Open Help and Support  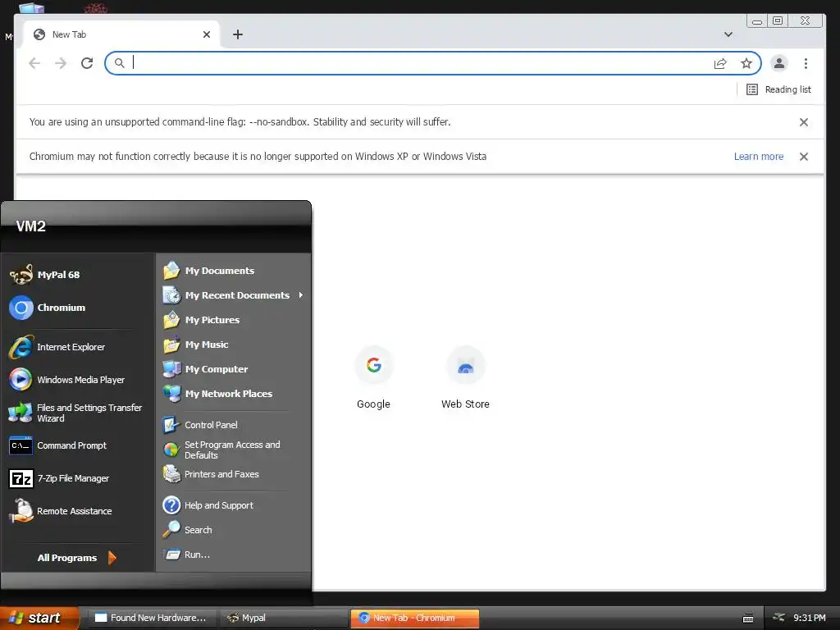[209, 505]
